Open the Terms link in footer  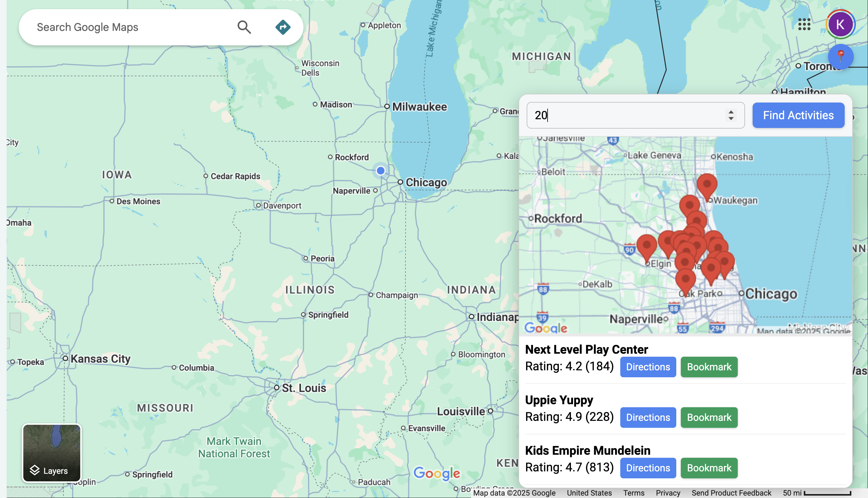click(633, 493)
